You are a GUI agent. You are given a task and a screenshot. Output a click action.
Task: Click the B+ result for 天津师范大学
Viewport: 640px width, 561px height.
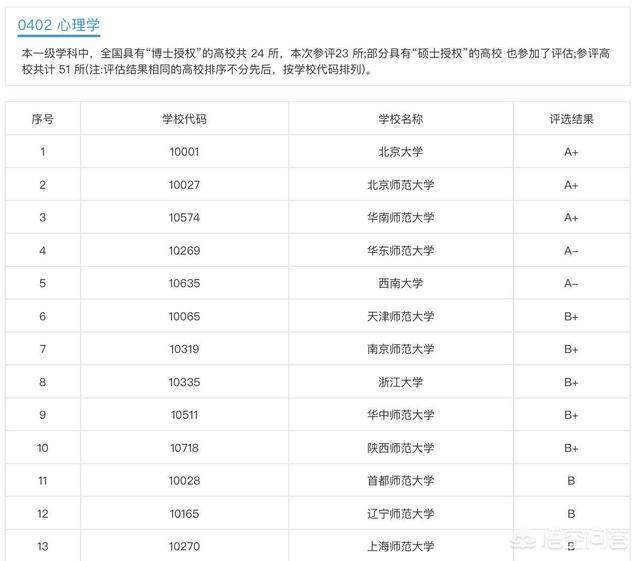point(571,316)
